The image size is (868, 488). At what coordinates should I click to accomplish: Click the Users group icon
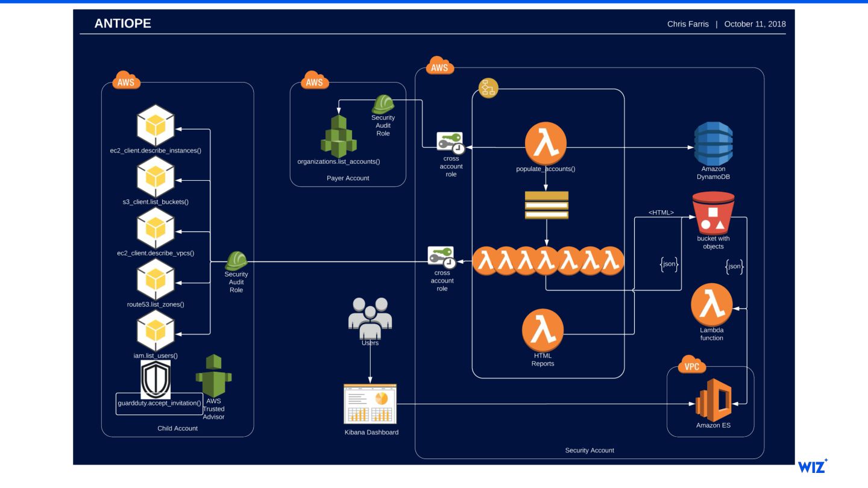coord(370,317)
